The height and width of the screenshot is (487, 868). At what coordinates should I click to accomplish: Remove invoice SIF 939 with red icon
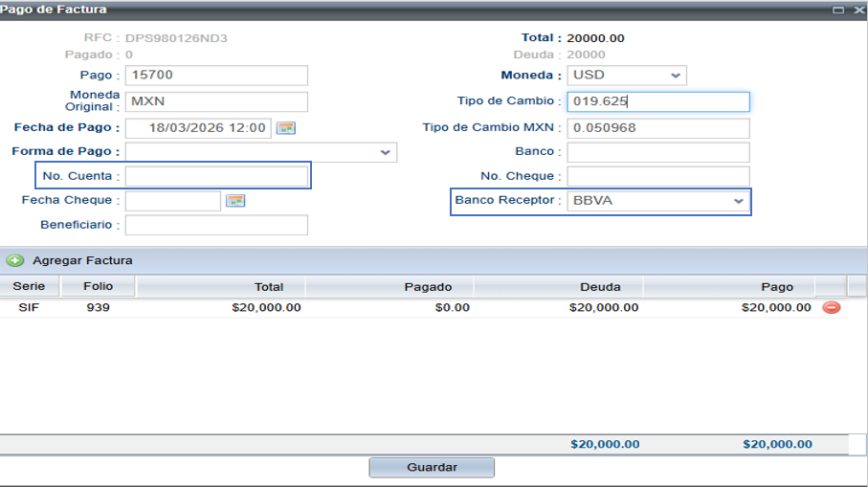click(831, 308)
